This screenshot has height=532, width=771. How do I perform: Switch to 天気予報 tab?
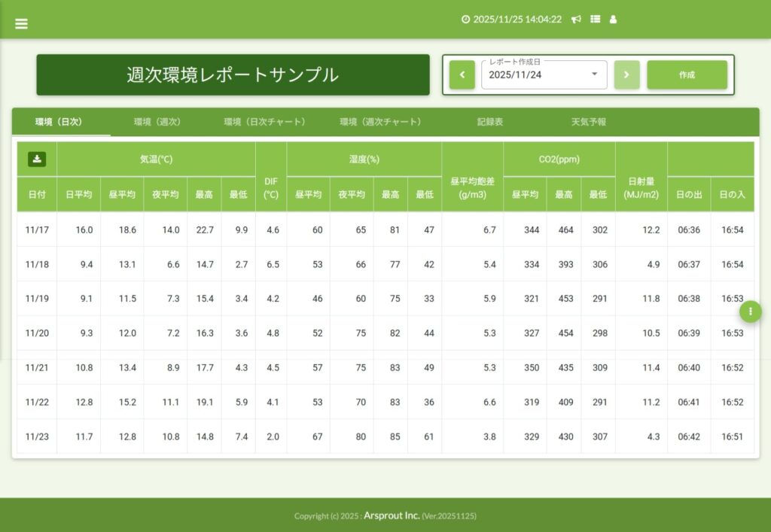click(588, 122)
